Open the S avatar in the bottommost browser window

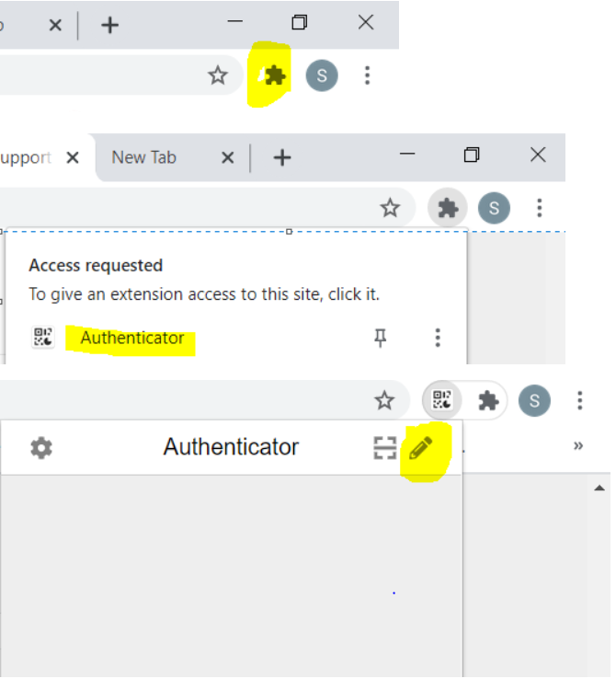[534, 401]
